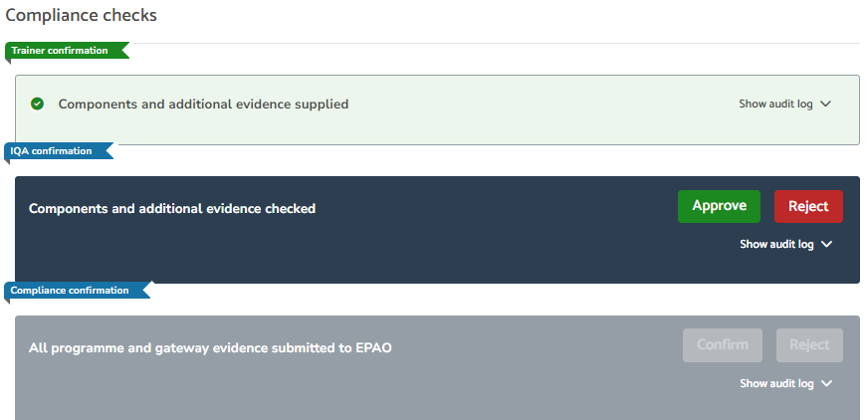Click the chevron arrow in IQA panel

[826, 244]
